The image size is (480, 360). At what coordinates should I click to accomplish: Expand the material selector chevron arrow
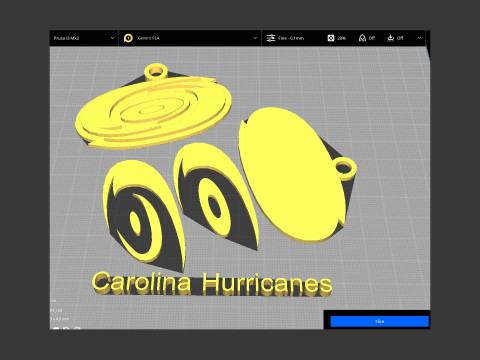pyautogui.click(x=255, y=38)
